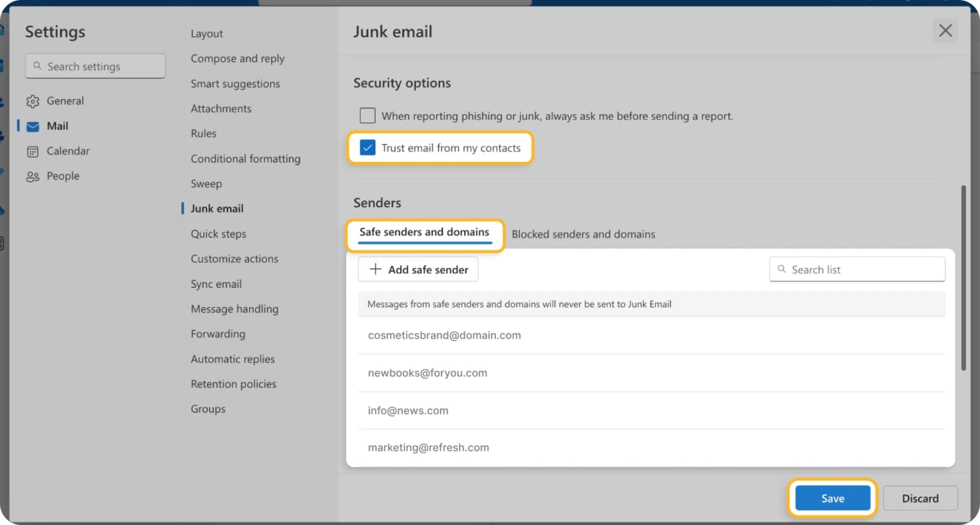Switch to Blocked senders and domains tab
980x525 pixels.
pyautogui.click(x=583, y=234)
